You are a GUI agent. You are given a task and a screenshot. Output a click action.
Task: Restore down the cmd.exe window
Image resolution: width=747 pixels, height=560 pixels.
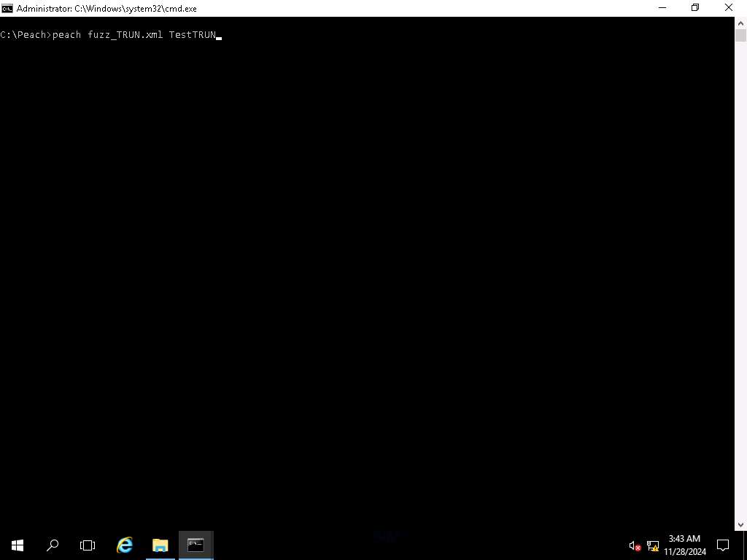coord(695,8)
